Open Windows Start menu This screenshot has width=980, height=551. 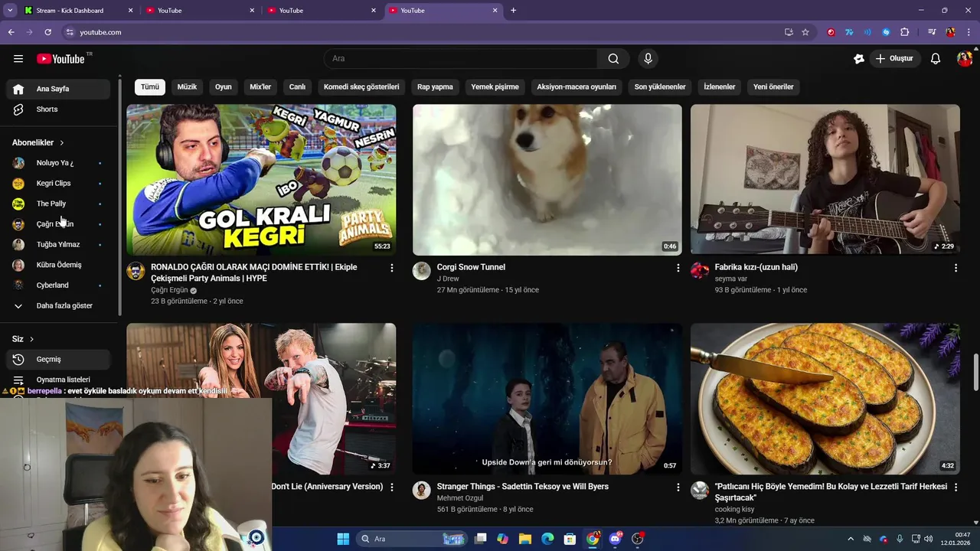343,539
